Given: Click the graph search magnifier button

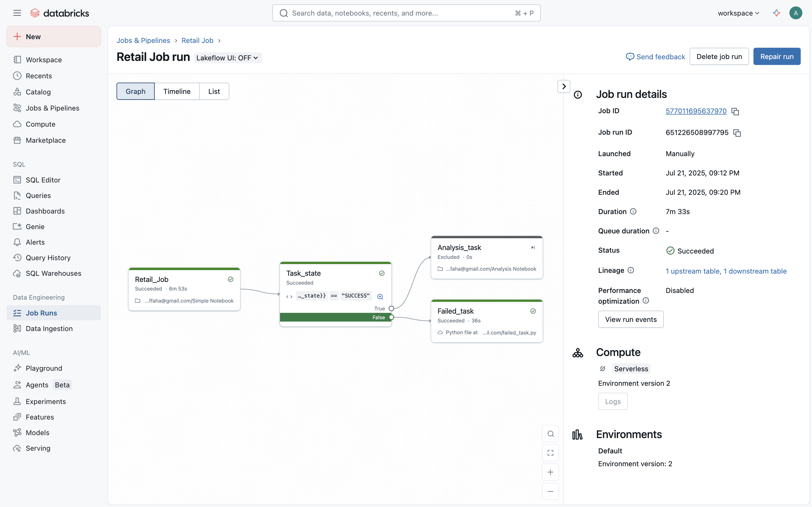Looking at the screenshot, I should 550,433.
